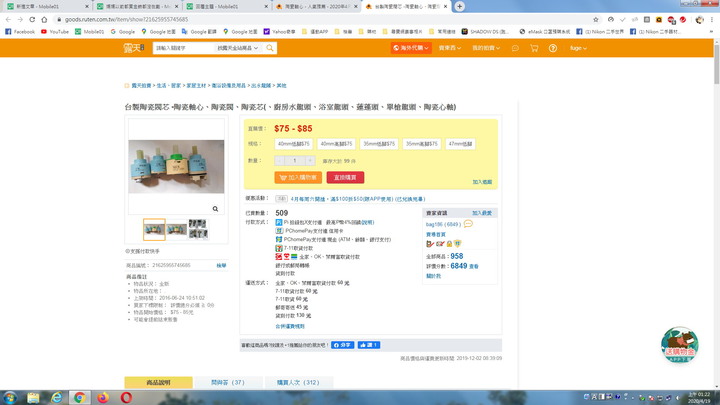720x405 pixels.
Task: Select the 47mm spec option
Action: 460,144
